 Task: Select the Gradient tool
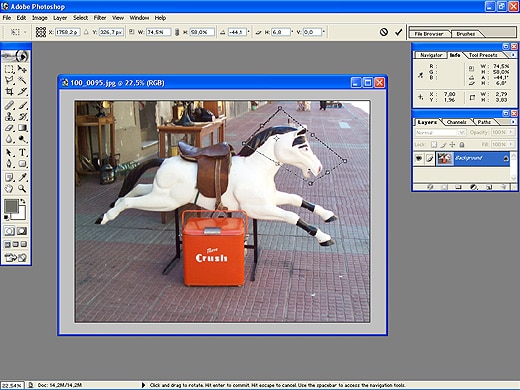[x=22, y=128]
